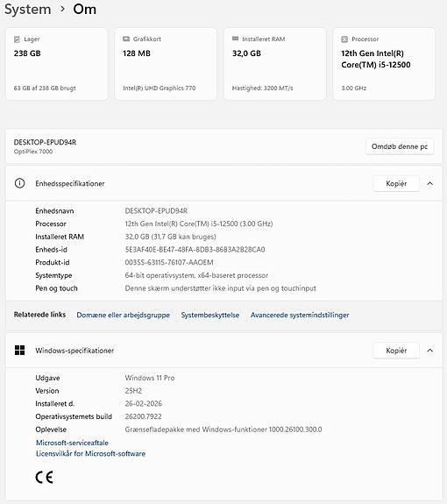This screenshot has width=447, height=504.
Task: Open Domæne eller arbejdsgruppe link
Action: (123, 315)
